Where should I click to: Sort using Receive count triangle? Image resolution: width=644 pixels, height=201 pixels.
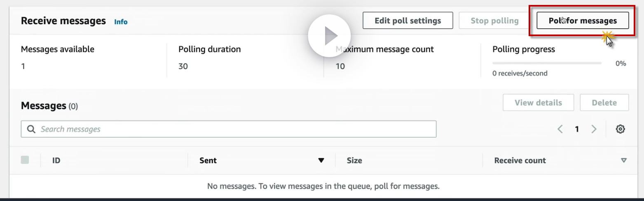[x=623, y=160]
